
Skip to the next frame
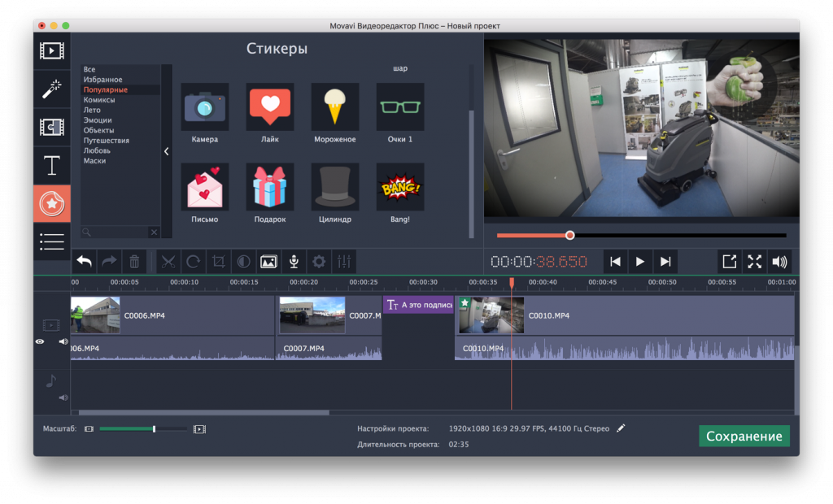[x=665, y=261]
